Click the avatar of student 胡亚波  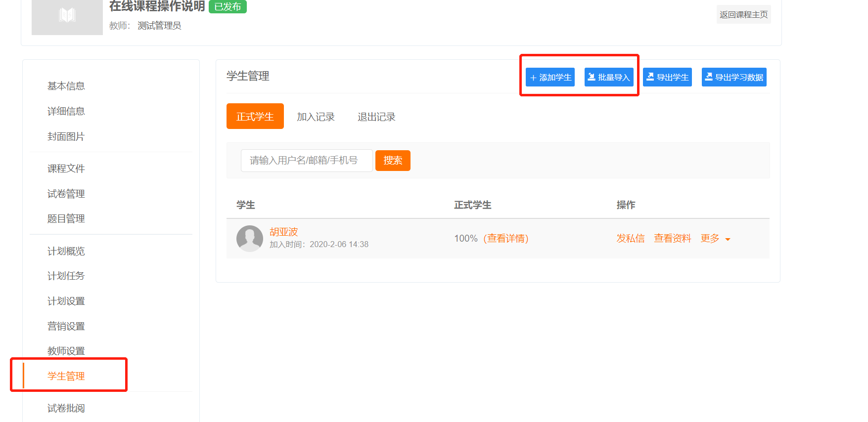coord(250,239)
